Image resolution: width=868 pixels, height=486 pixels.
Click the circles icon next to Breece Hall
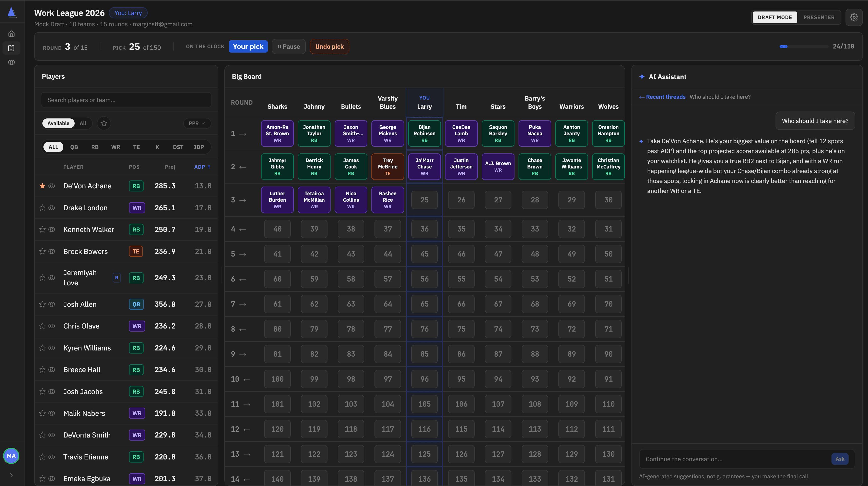click(52, 369)
